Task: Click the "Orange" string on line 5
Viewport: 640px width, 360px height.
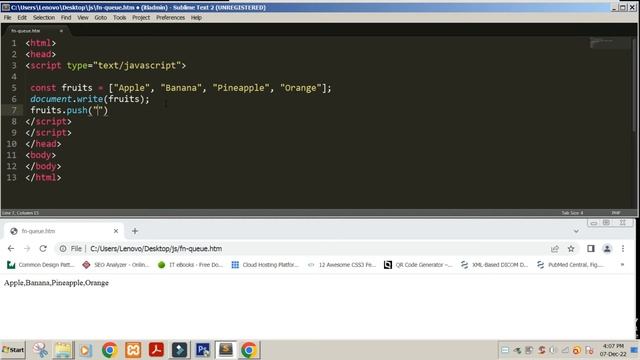Action: pos(300,88)
